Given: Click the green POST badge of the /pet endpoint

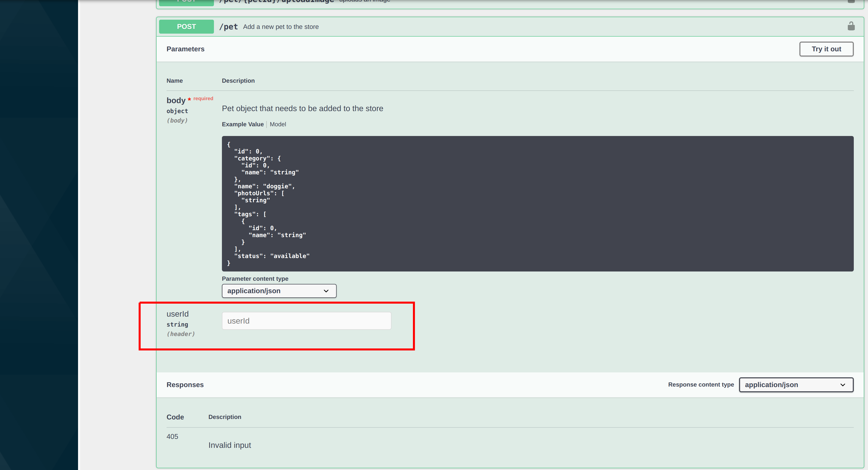Looking at the screenshot, I should 186,26.
